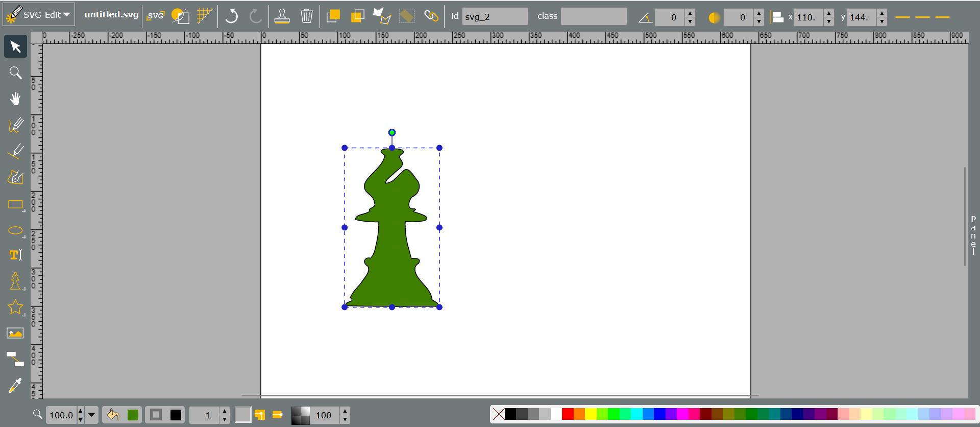The height and width of the screenshot is (427, 980).
Task: Choose the Select tool arrow
Action: [15, 46]
